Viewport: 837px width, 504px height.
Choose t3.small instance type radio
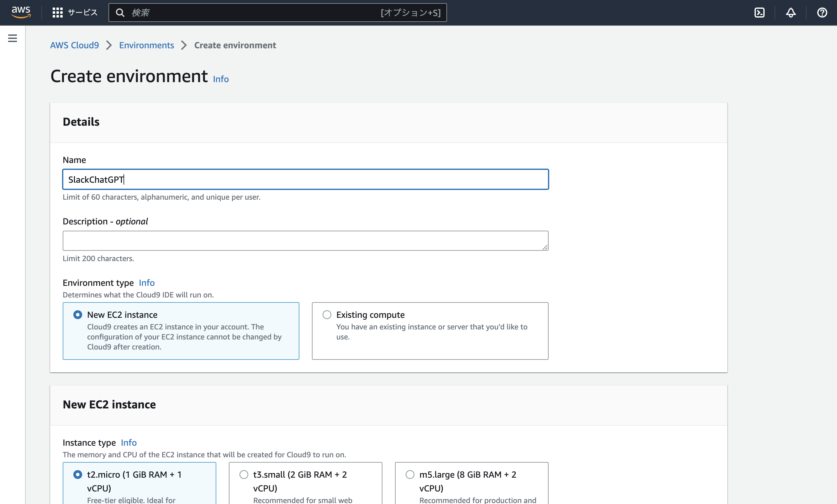pyautogui.click(x=244, y=474)
